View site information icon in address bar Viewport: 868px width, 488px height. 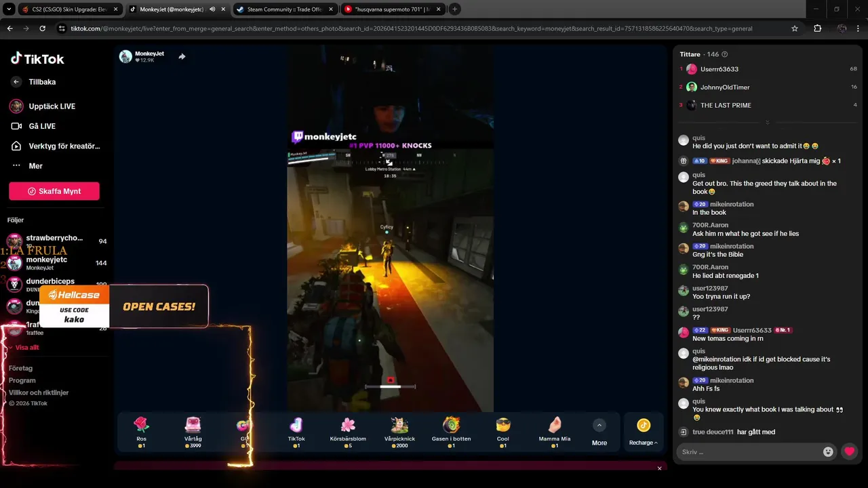pyautogui.click(x=62, y=28)
